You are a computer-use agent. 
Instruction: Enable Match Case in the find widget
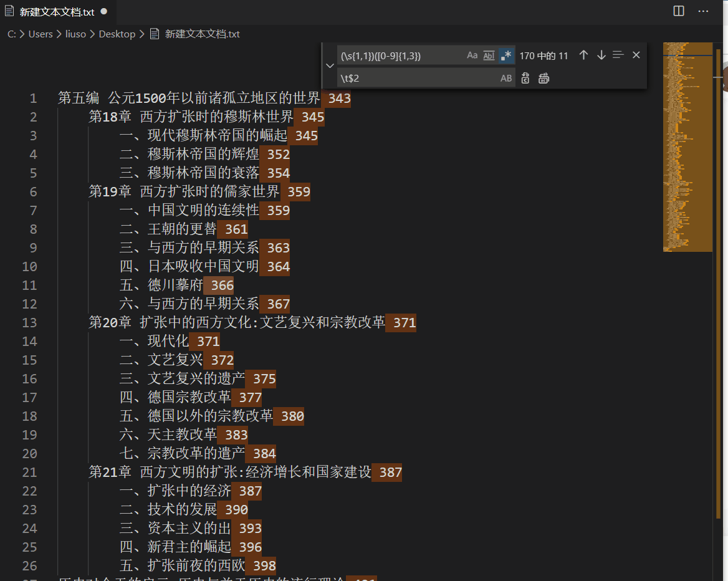pyautogui.click(x=472, y=55)
